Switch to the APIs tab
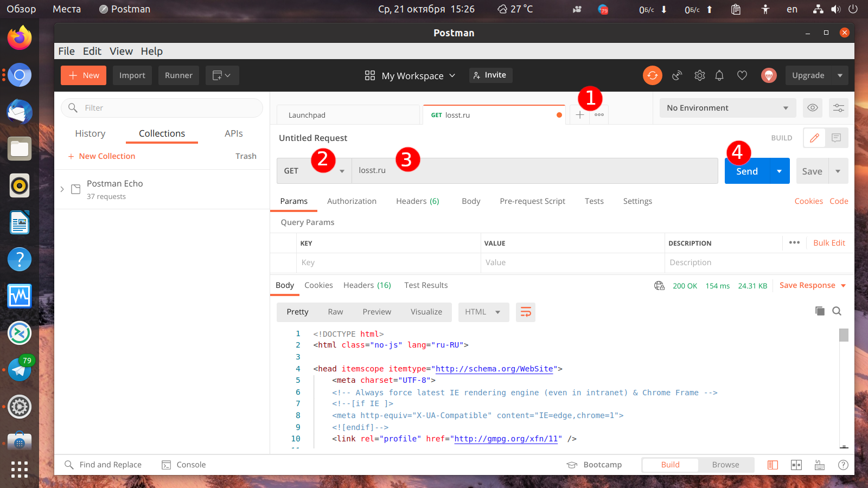868x488 pixels. coord(233,133)
